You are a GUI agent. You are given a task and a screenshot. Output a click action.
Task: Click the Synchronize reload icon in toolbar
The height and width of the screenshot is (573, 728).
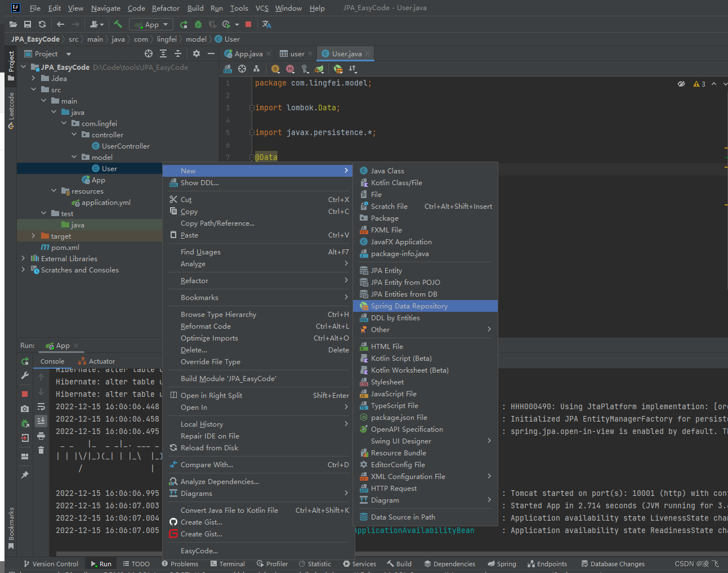[42, 24]
